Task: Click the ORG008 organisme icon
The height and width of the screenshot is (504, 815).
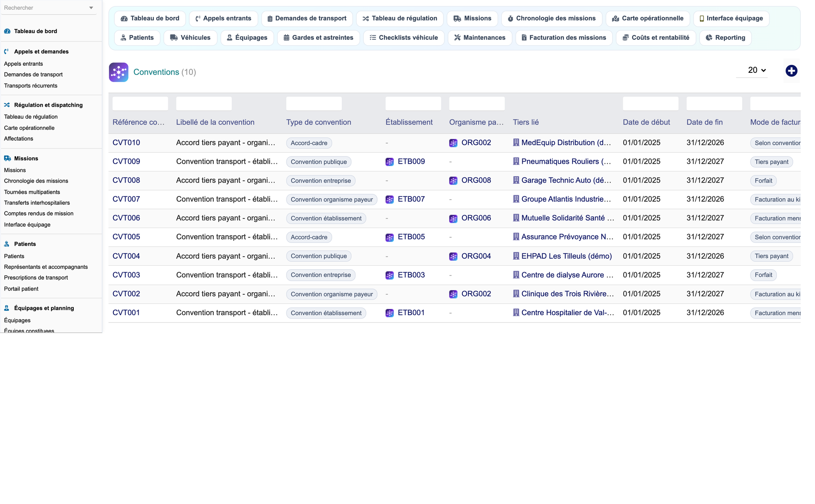Action: coord(453,180)
